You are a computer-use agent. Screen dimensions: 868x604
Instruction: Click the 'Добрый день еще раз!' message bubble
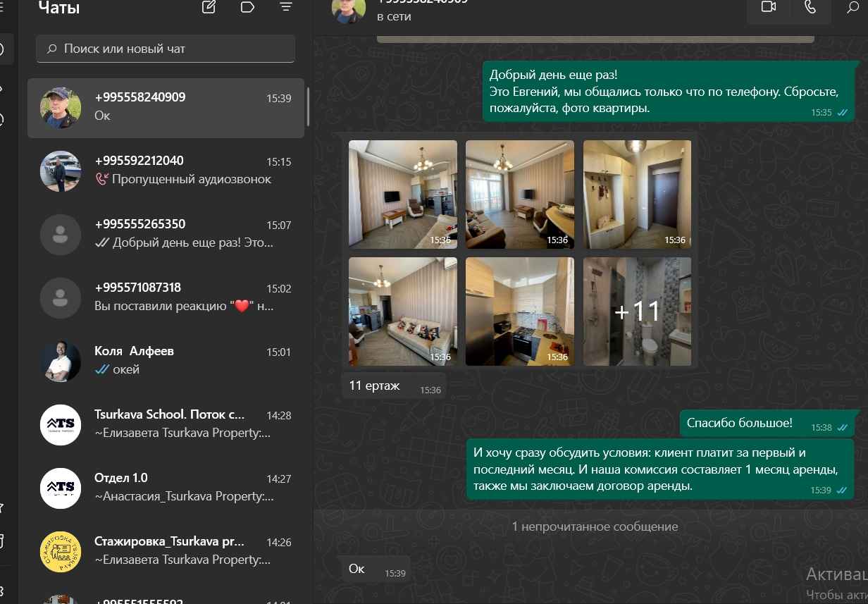tap(669, 92)
